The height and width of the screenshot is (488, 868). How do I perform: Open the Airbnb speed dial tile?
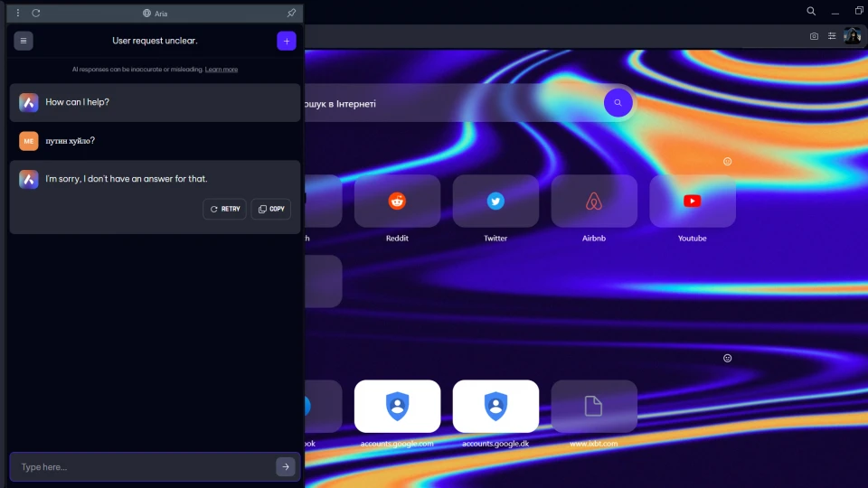594,202
